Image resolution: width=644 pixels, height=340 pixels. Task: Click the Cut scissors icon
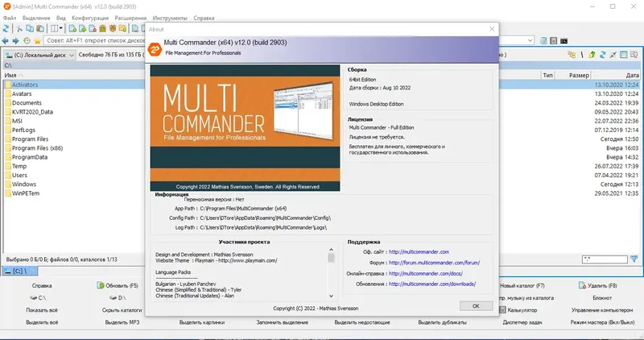pyautogui.click(x=19, y=28)
